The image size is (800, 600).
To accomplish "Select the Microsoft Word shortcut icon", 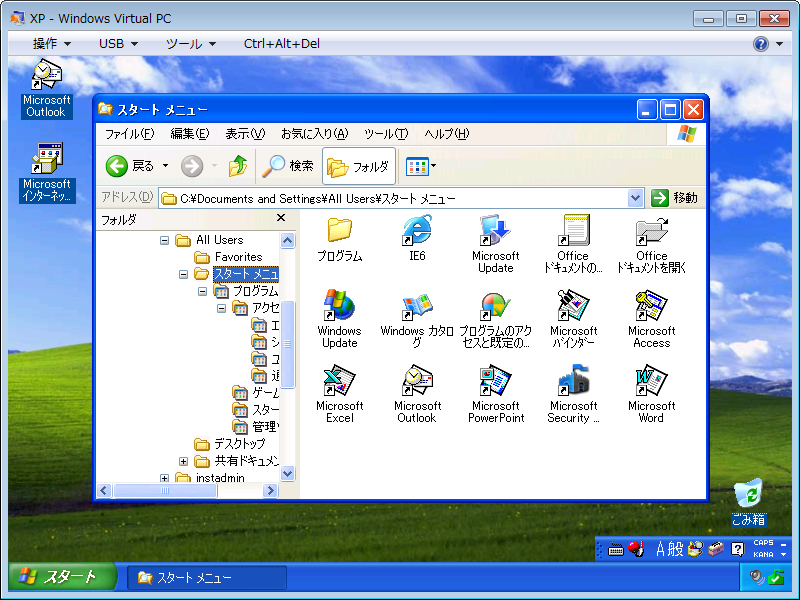I will (x=651, y=382).
